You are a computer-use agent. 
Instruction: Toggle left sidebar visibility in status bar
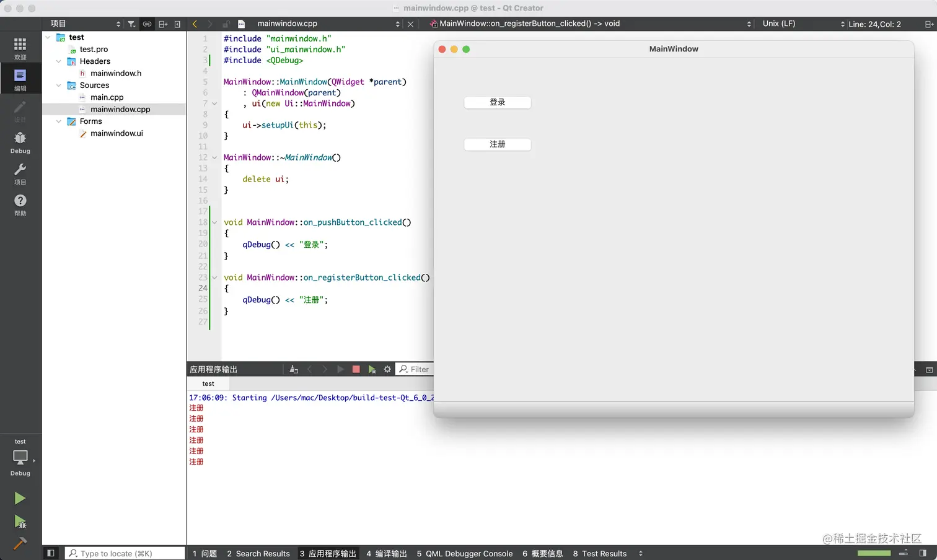click(x=51, y=553)
